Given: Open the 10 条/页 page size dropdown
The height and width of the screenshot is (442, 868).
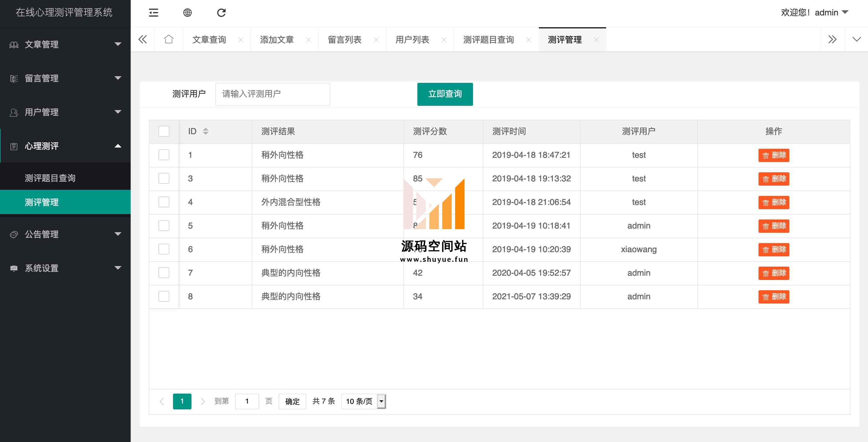Looking at the screenshot, I should pyautogui.click(x=363, y=401).
